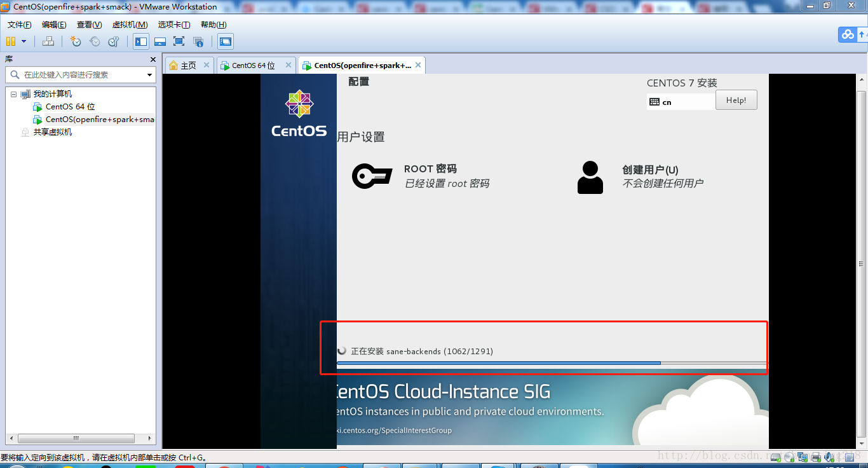Click the user silhouette icon
Viewport: 868px width, 468px height.
coord(590,177)
